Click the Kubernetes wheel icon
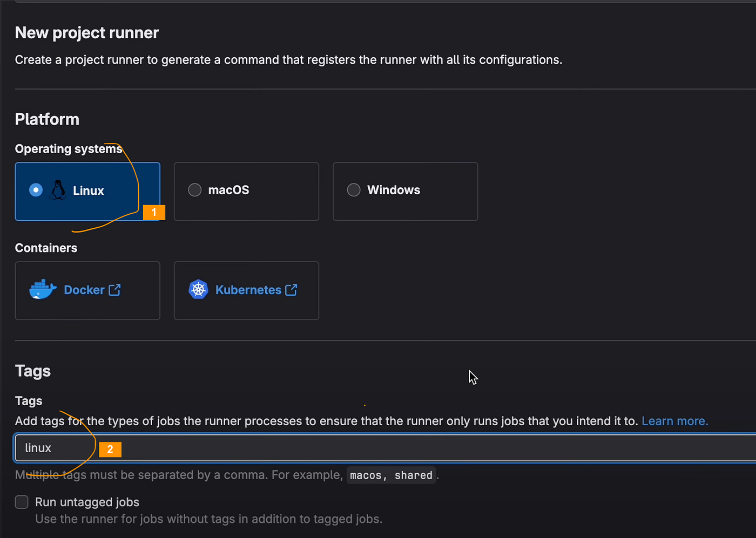 click(x=198, y=290)
